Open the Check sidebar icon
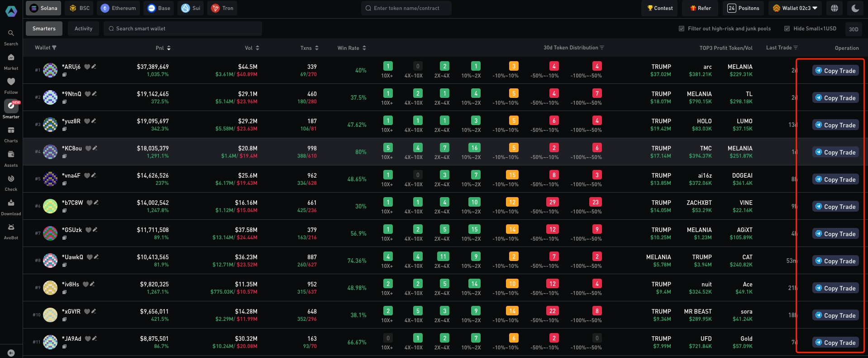The image size is (868, 358). [11, 179]
